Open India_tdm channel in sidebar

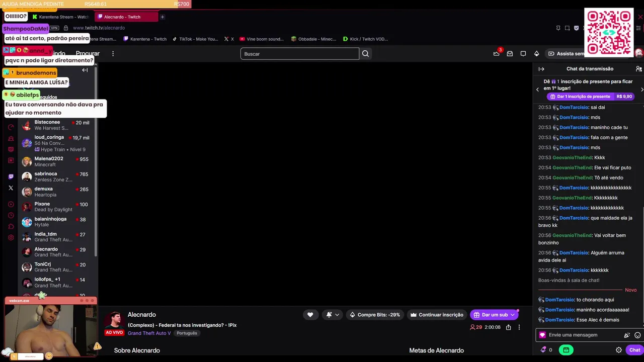click(x=56, y=237)
